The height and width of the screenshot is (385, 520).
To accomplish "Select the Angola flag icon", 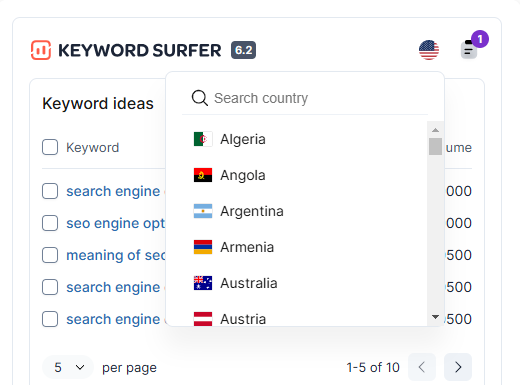I will tap(203, 175).
